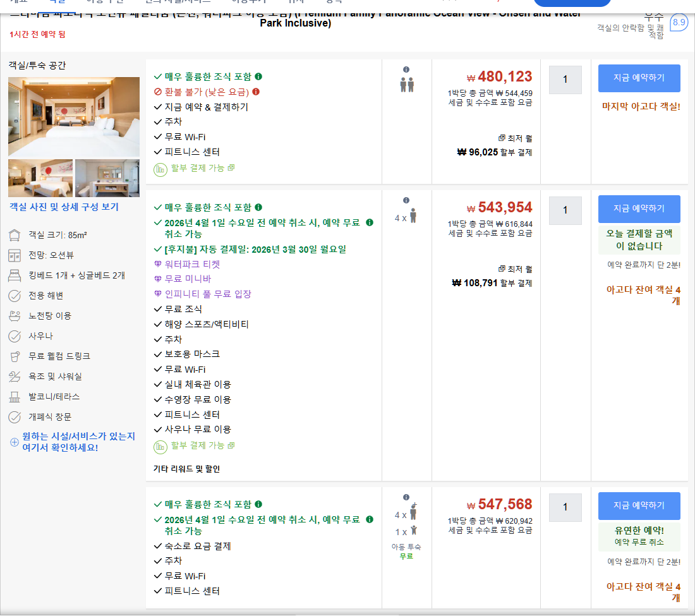Click ₩ 108,791 할부 결제 text

(492, 283)
